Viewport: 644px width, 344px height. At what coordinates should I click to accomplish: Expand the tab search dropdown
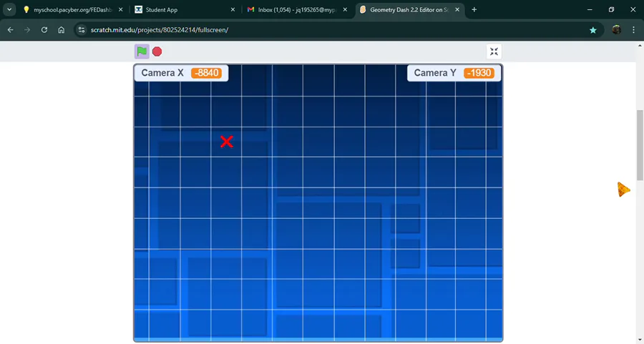(9, 9)
